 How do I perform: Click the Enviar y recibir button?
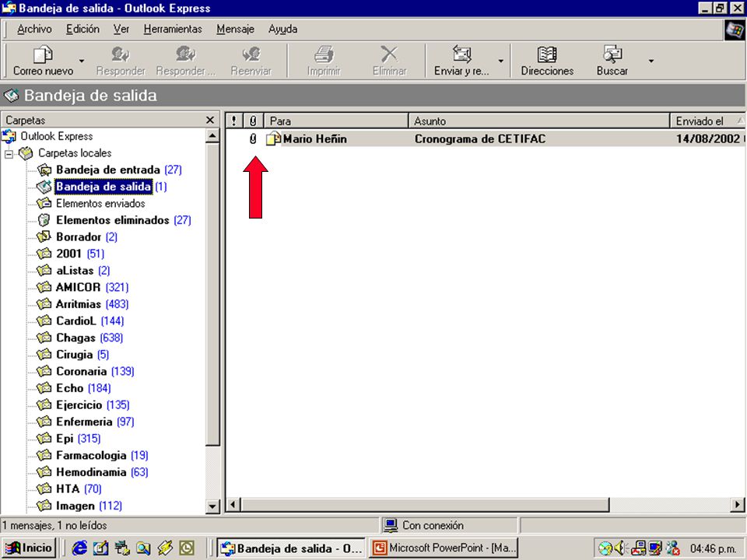461,61
